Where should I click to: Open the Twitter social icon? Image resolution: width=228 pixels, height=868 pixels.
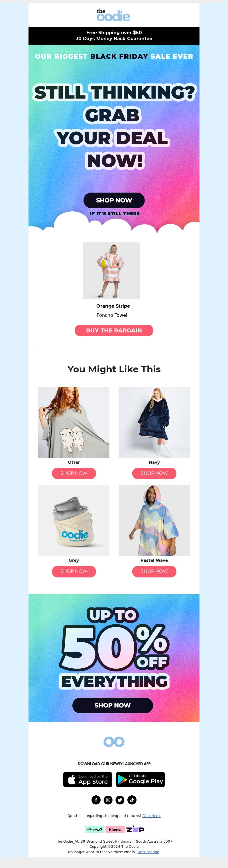120,800
